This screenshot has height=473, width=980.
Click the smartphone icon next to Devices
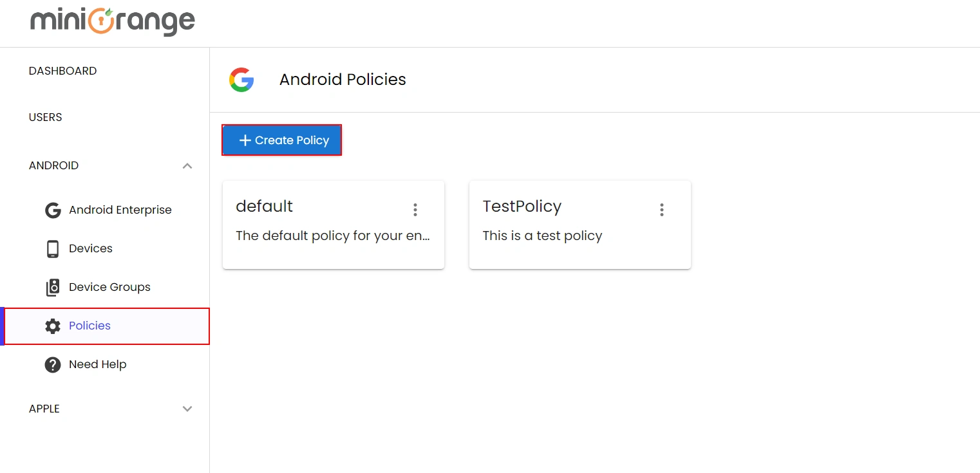tap(52, 248)
